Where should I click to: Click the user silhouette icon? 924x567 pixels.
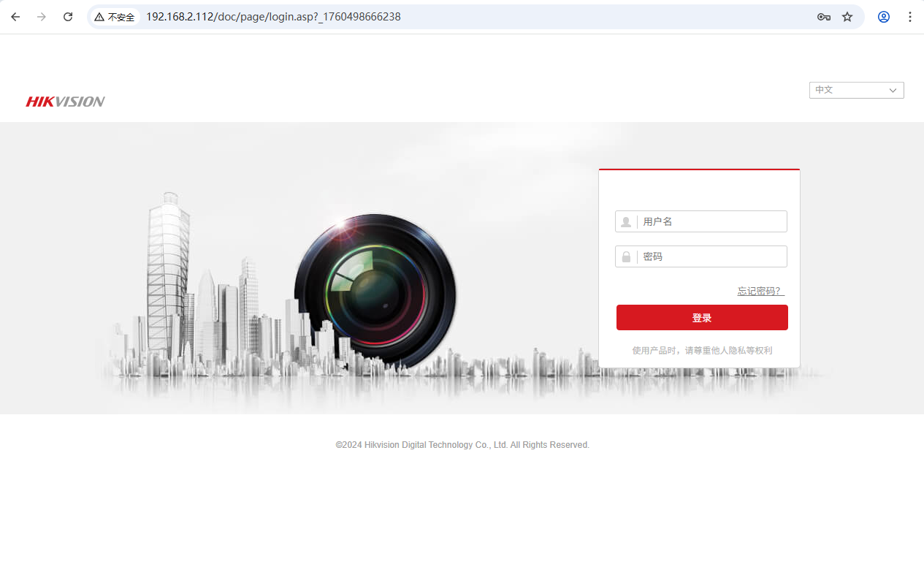point(626,222)
